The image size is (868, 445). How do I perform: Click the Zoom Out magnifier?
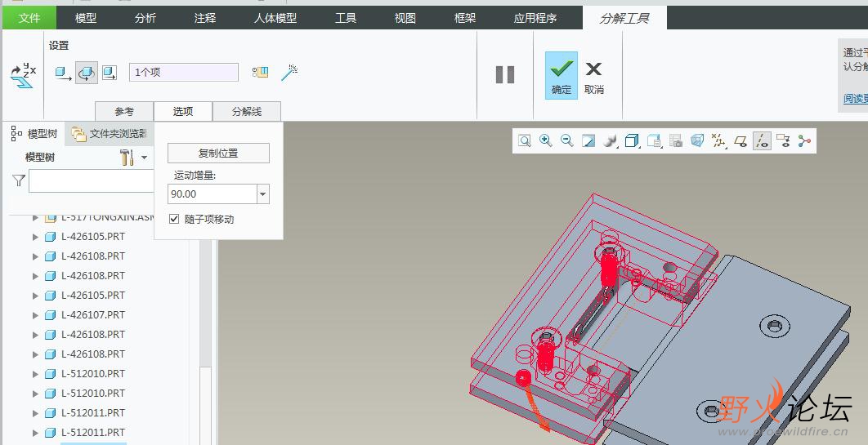(x=566, y=141)
